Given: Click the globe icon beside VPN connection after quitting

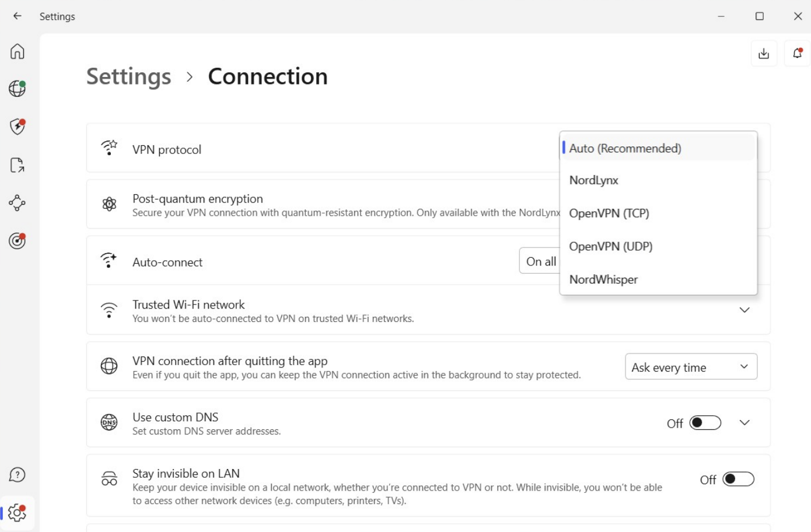Looking at the screenshot, I should [x=109, y=366].
